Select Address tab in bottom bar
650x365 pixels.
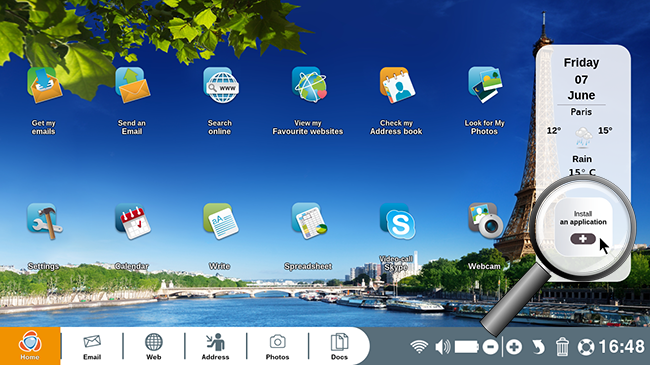point(215,347)
